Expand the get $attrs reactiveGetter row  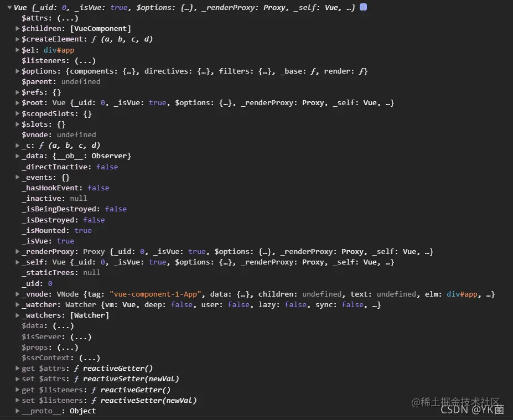click(17, 369)
